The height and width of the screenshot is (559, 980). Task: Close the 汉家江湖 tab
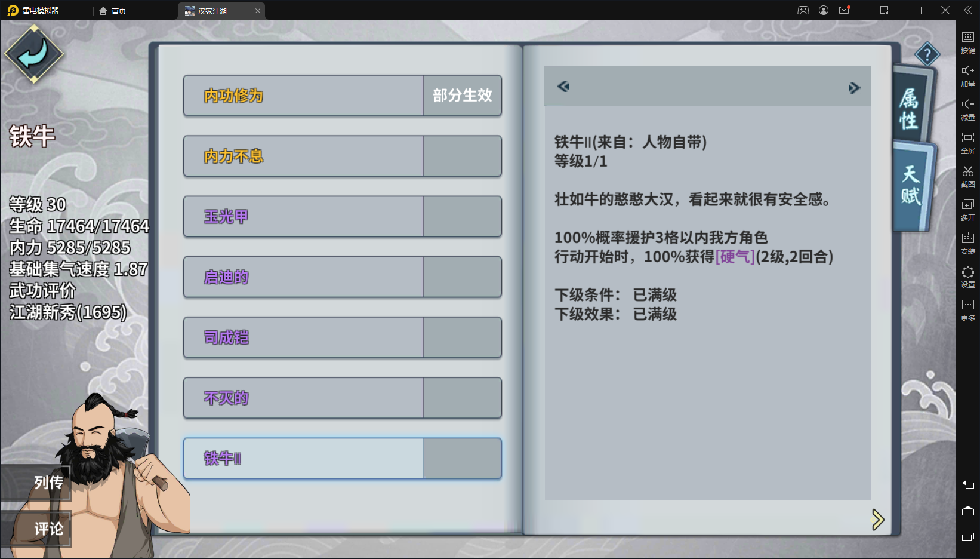(x=258, y=11)
